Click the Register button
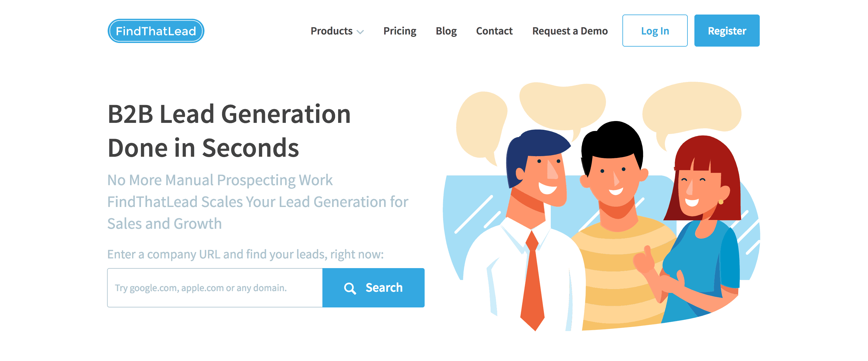 (x=727, y=30)
